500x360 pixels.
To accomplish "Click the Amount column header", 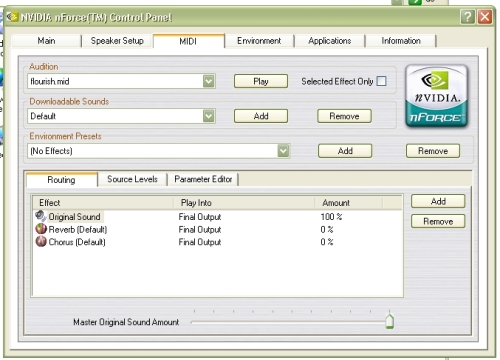I will [x=349, y=203].
